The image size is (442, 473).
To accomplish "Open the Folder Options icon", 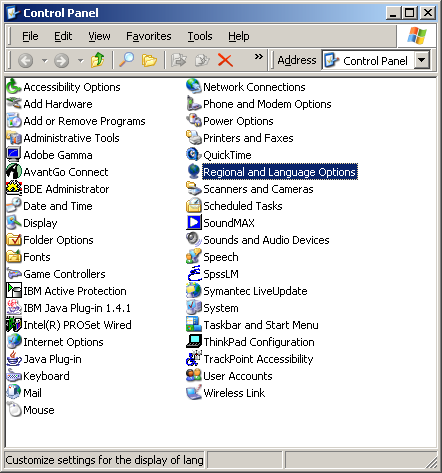I will (x=14, y=240).
